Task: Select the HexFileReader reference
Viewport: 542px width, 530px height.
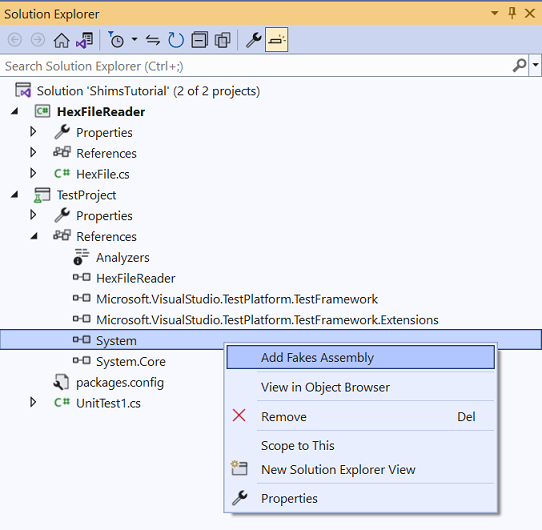Action: point(136,278)
